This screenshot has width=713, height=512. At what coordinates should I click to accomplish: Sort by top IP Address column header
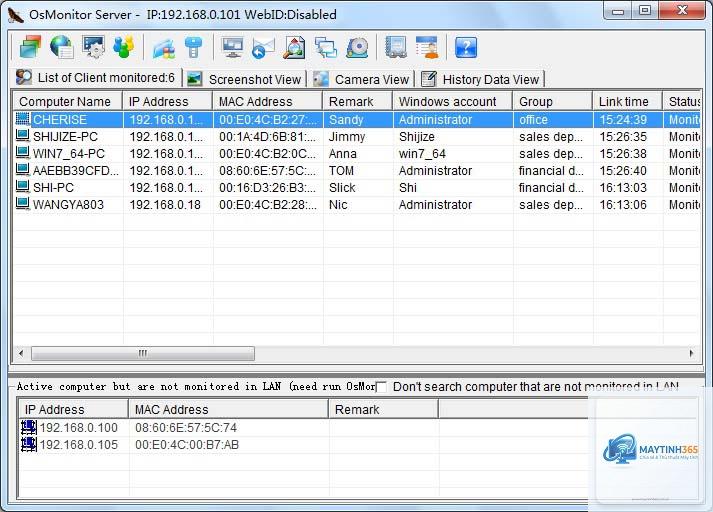[167, 101]
